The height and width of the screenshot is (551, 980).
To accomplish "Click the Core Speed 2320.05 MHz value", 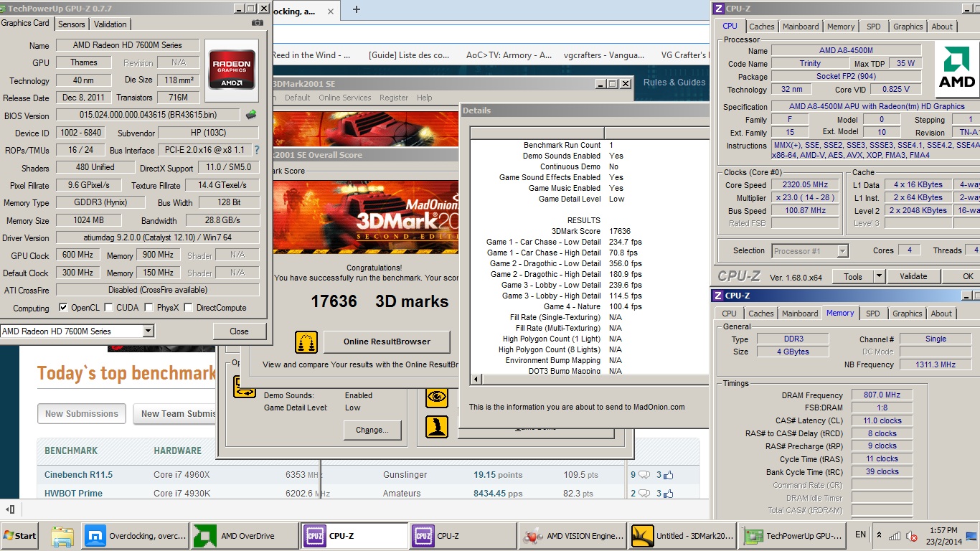I will pyautogui.click(x=806, y=184).
